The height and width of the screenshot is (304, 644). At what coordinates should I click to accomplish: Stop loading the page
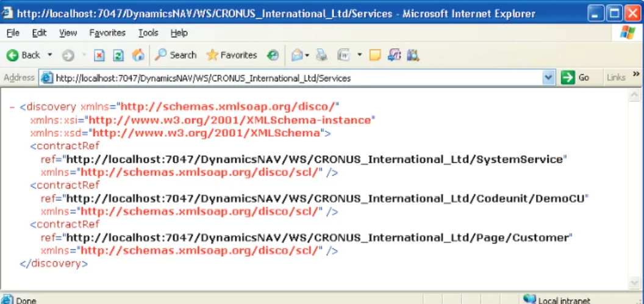(99, 55)
